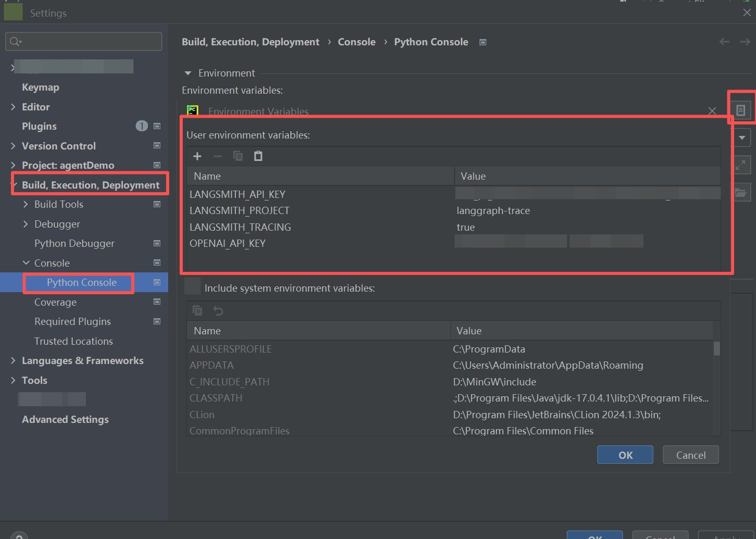Image resolution: width=756 pixels, height=539 pixels.
Task: Select the CLASSPATH system variable row
Action: [450, 398]
